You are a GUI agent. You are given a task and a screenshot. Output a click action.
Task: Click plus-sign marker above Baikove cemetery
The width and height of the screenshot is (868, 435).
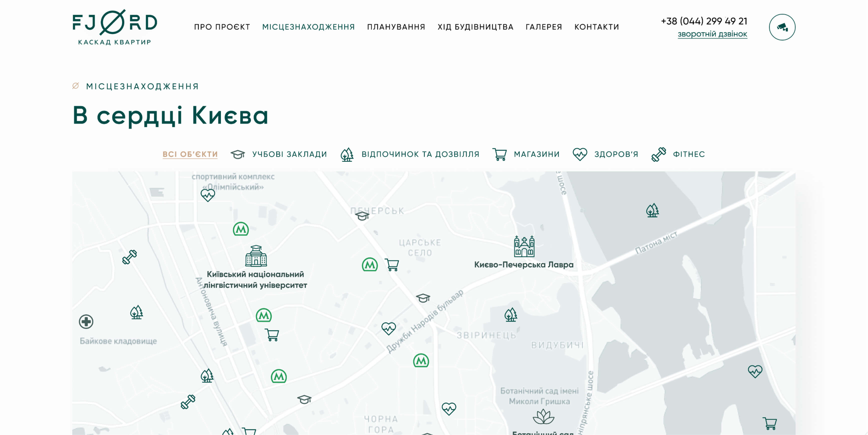point(86,321)
